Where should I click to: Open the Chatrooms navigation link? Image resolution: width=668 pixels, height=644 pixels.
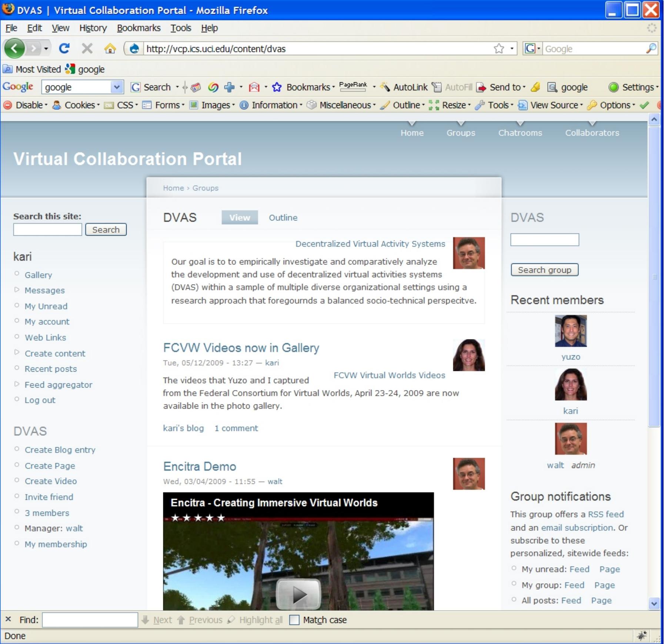click(520, 133)
